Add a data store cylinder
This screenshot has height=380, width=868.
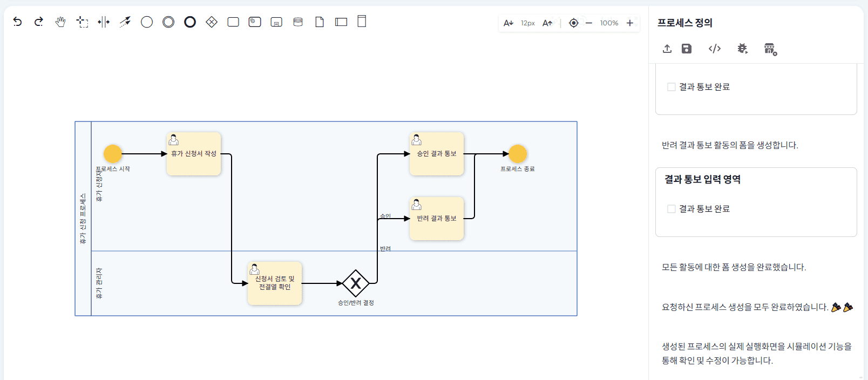[x=298, y=22]
